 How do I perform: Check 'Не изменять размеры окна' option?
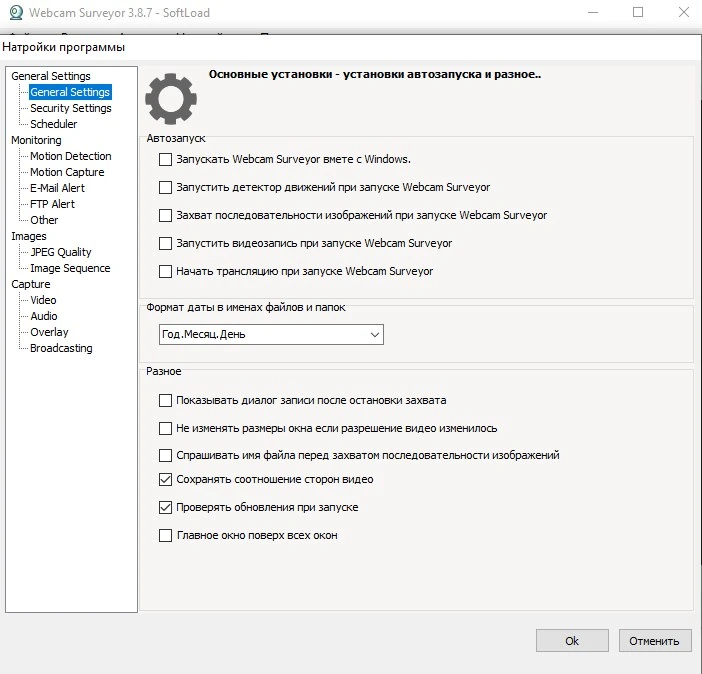(x=165, y=429)
